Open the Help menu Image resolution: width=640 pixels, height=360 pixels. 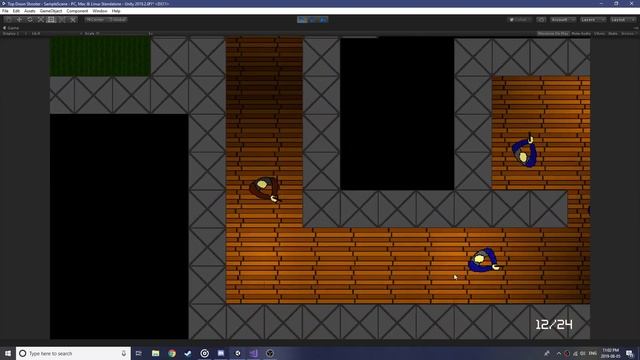(x=116, y=11)
